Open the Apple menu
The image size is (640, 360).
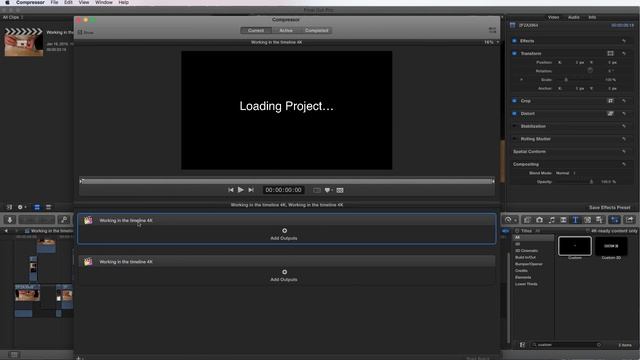tap(7, 2)
